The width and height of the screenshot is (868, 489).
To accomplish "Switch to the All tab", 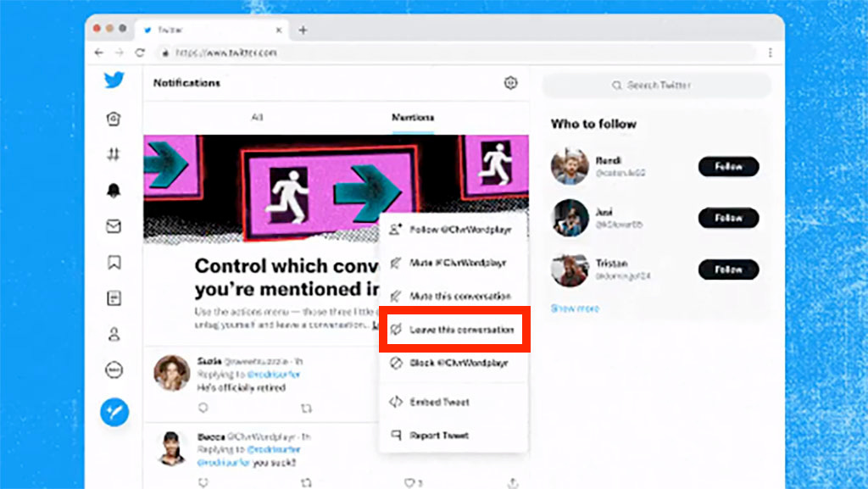I will [257, 117].
